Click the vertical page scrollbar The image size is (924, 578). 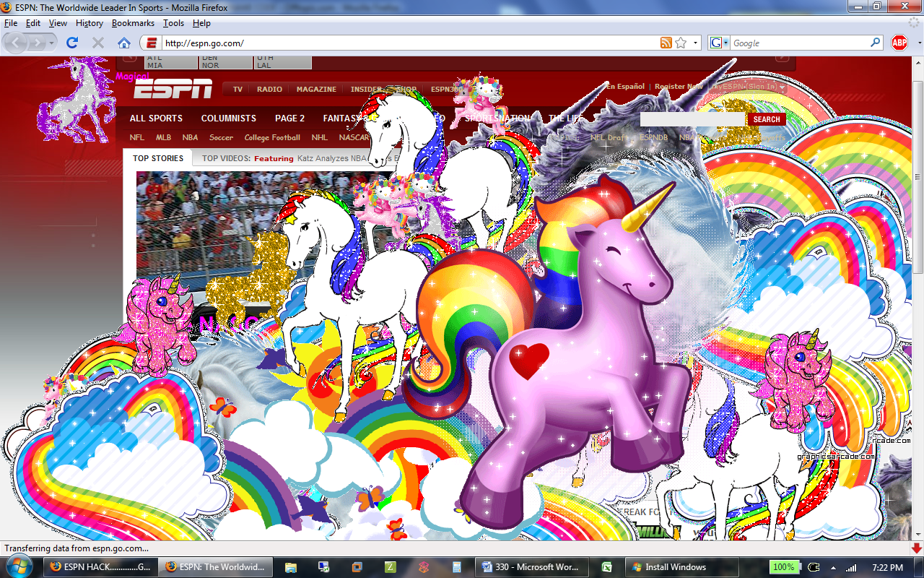[918, 217]
